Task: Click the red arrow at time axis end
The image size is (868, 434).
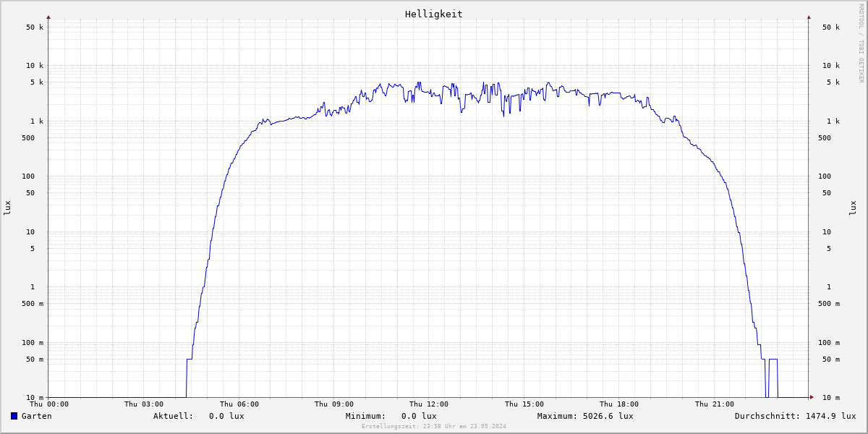Action: [812, 397]
